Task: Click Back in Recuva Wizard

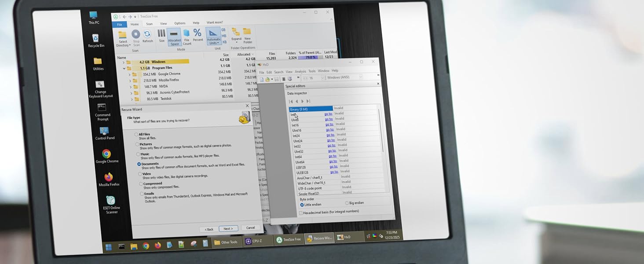Action: point(209,229)
